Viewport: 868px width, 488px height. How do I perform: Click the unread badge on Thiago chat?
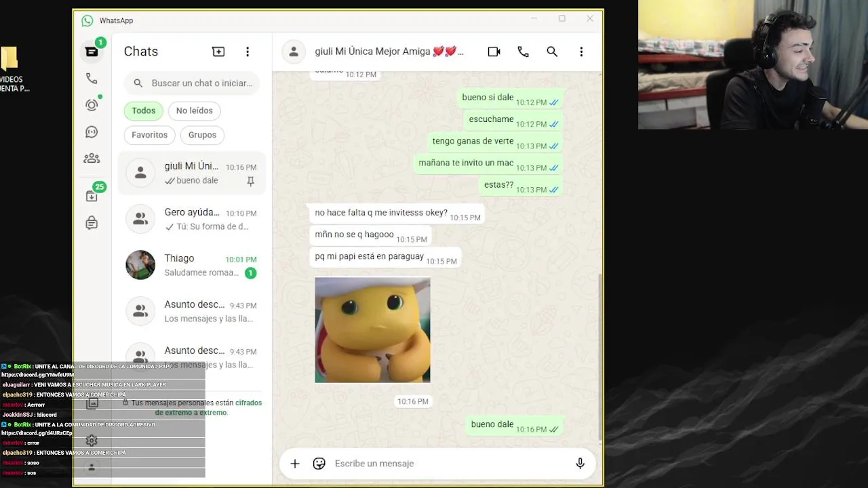point(250,273)
